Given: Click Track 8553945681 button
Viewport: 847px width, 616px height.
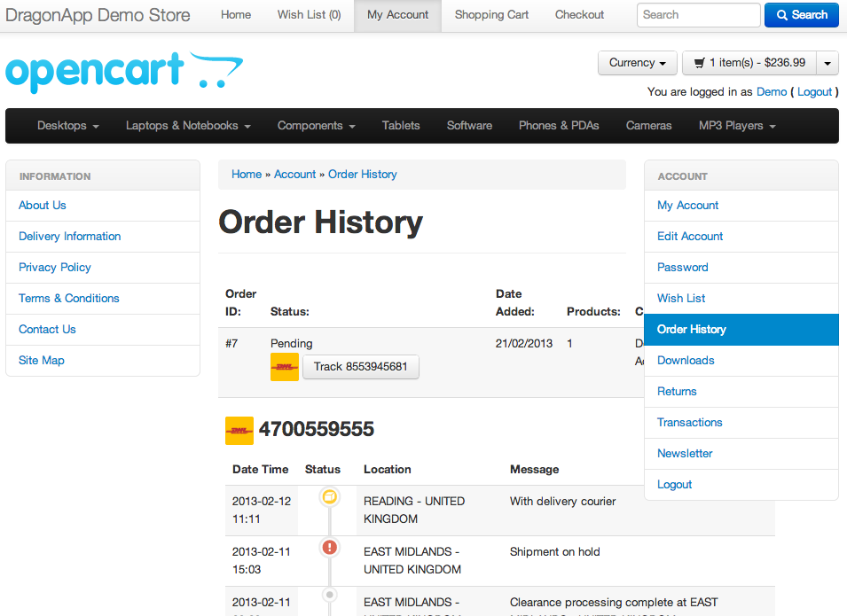Looking at the screenshot, I should pos(361,367).
